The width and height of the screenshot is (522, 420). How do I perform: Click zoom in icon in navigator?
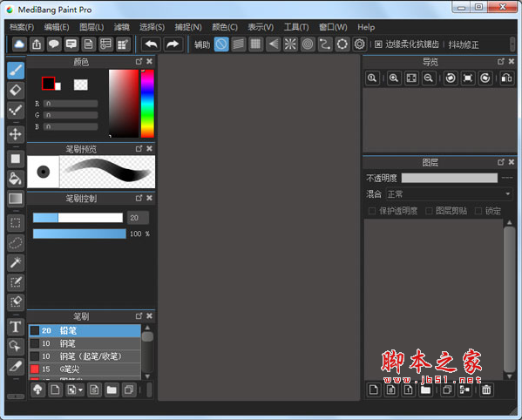(394, 78)
